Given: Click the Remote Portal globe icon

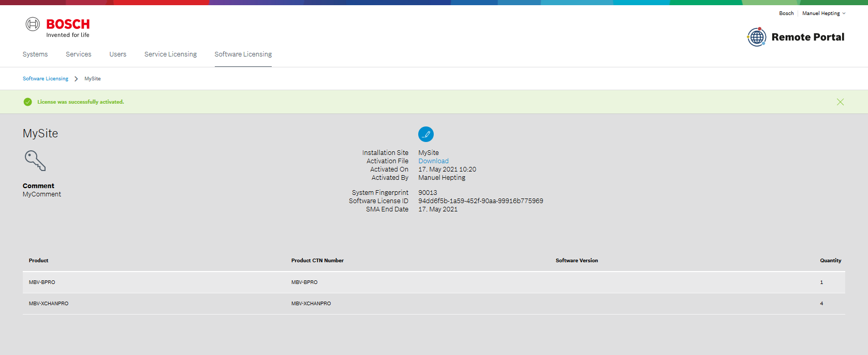Looking at the screenshot, I should click(x=757, y=37).
